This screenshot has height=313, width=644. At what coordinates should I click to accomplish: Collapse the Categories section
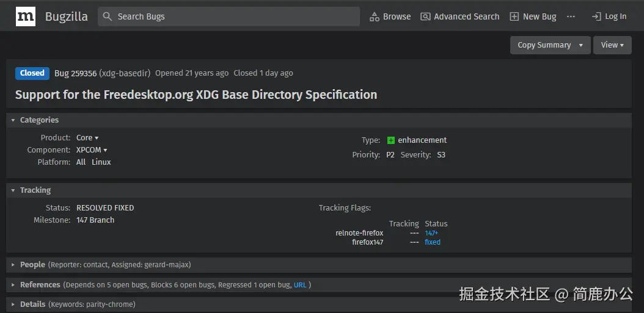[13, 120]
